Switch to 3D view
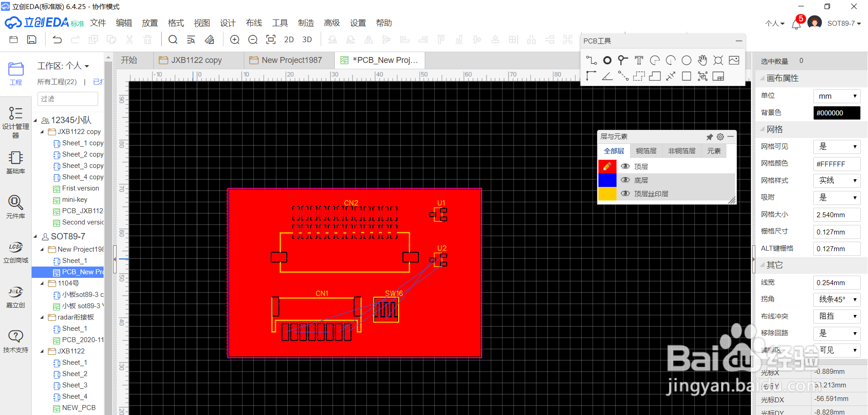This screenshot has height=415, width=868. [307, 40]
